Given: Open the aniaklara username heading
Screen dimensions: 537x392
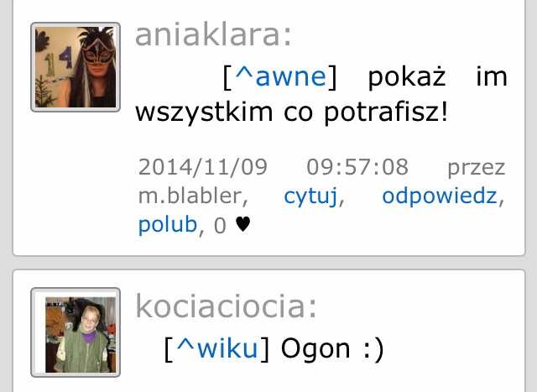Looking at the screenshot, I should pos(213,35).
